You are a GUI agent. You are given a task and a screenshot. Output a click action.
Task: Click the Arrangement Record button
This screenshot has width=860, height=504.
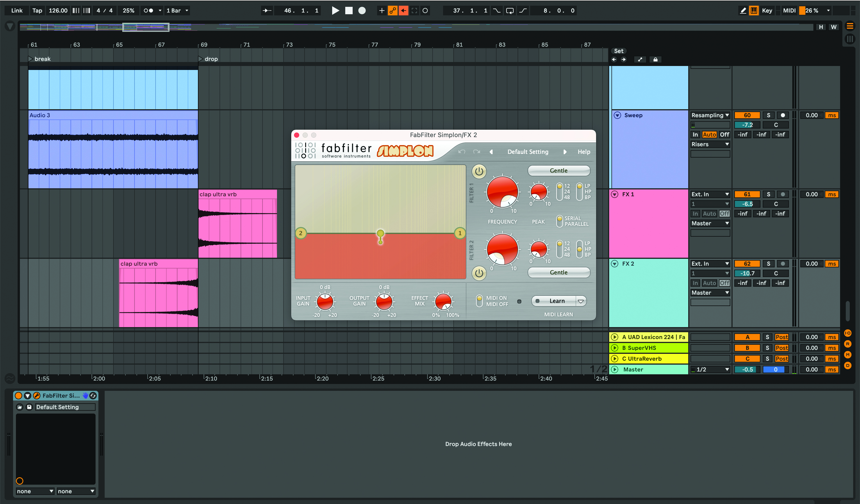(362, 11)
